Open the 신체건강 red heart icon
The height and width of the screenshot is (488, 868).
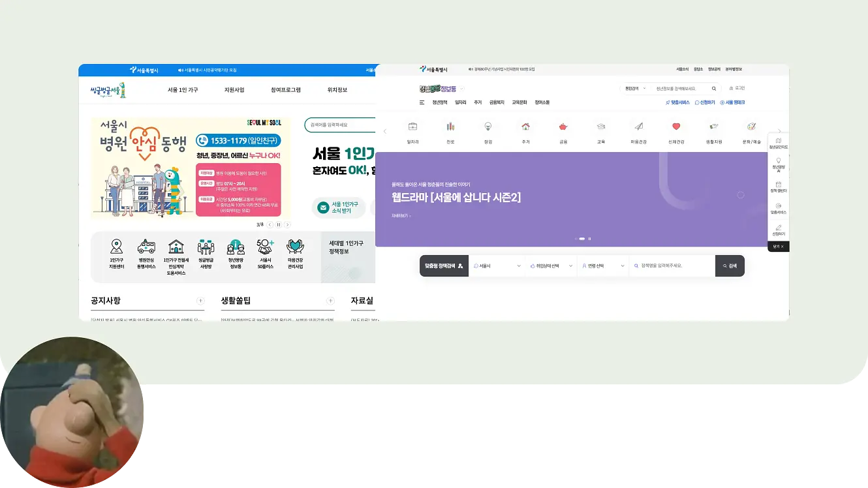click(x=676, y=127)
